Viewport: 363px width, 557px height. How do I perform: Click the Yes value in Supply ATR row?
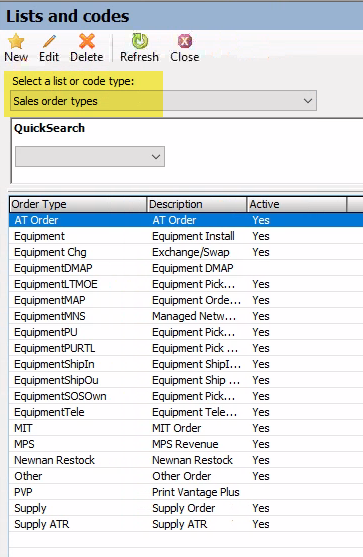(x=261, y=524)
